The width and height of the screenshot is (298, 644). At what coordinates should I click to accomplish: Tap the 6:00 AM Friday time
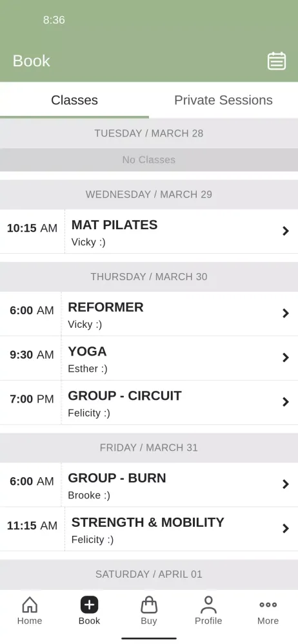32,481
